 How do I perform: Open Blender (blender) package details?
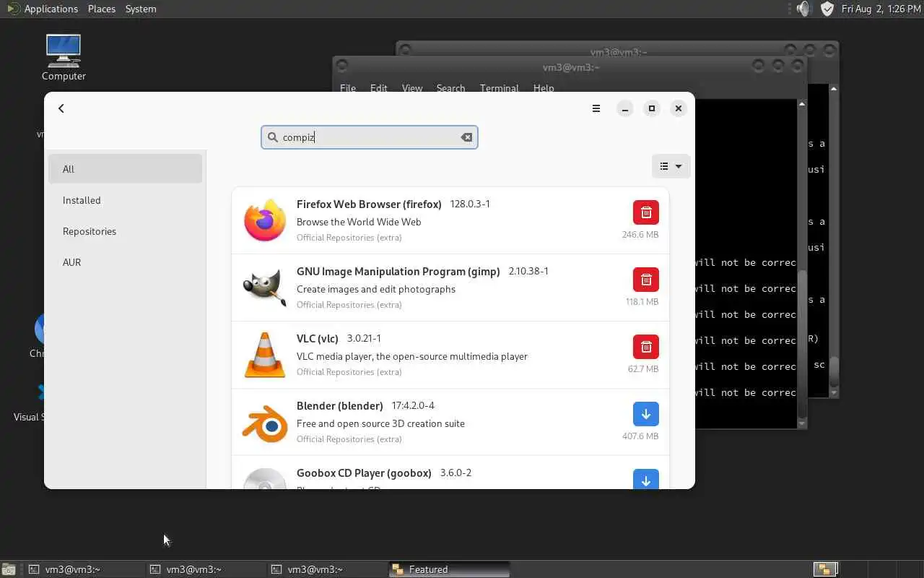[x=450, y=422]
